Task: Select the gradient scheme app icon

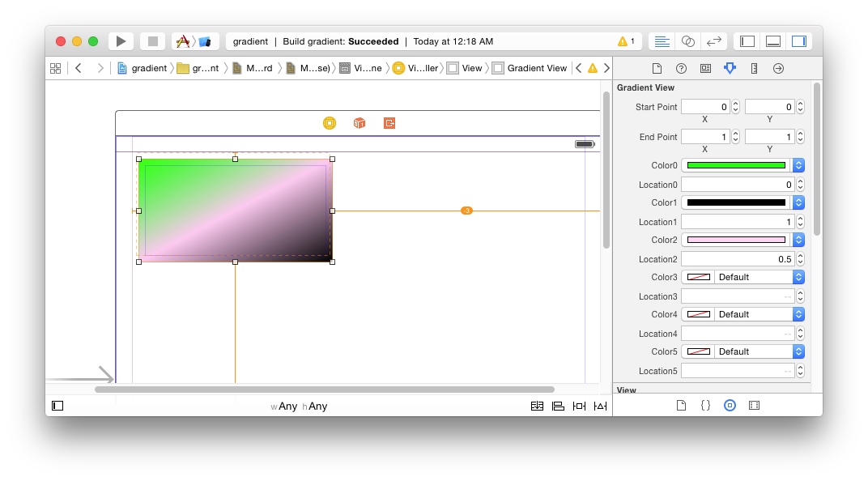Action: 205,41
